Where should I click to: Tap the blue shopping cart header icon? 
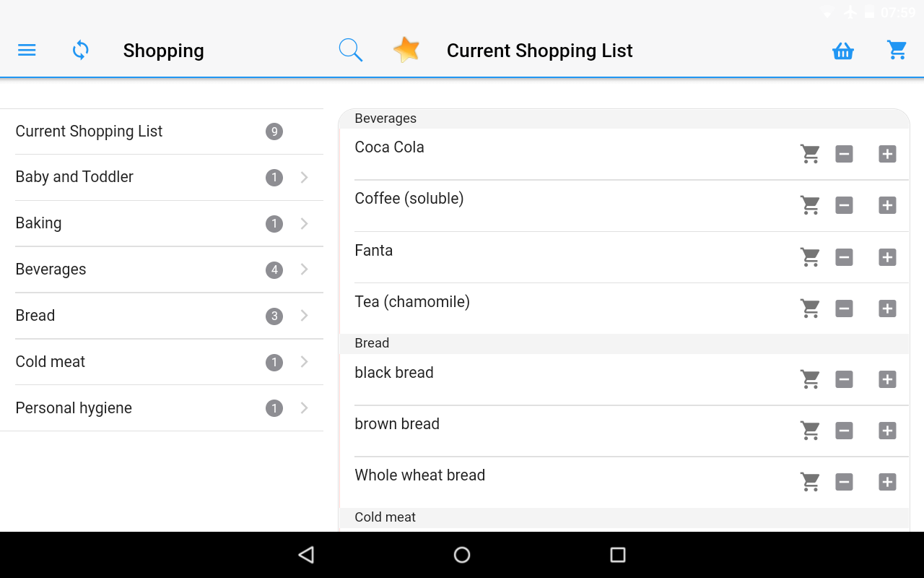coord(897,51)
